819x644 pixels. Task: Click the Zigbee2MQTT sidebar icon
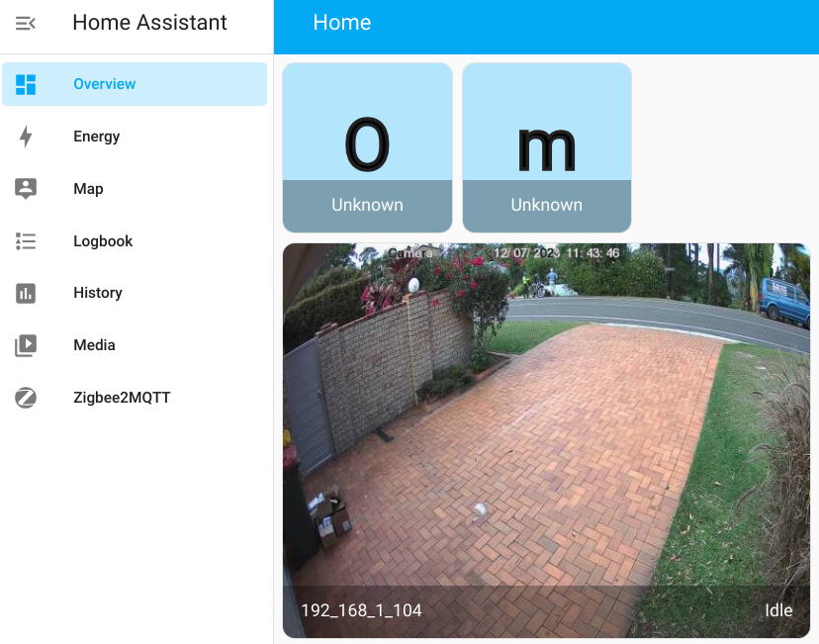25,397
